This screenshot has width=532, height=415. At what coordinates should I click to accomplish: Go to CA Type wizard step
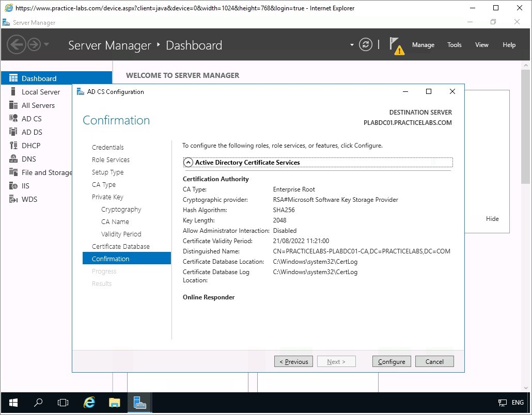coord(103,184)
